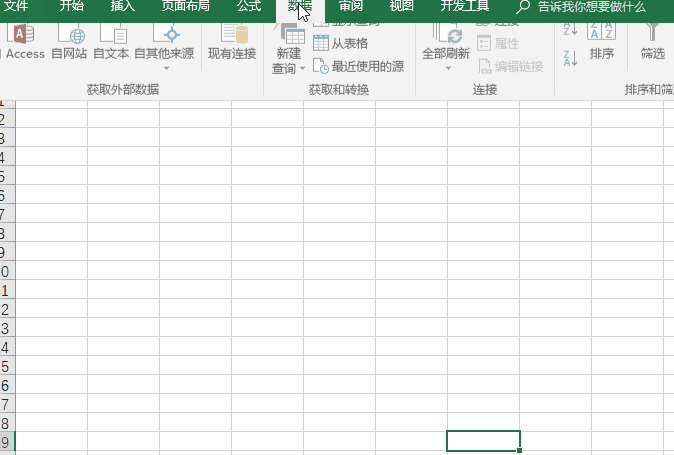
Task: Switch to the 页面布局 tab
Action: pos(186,6)
